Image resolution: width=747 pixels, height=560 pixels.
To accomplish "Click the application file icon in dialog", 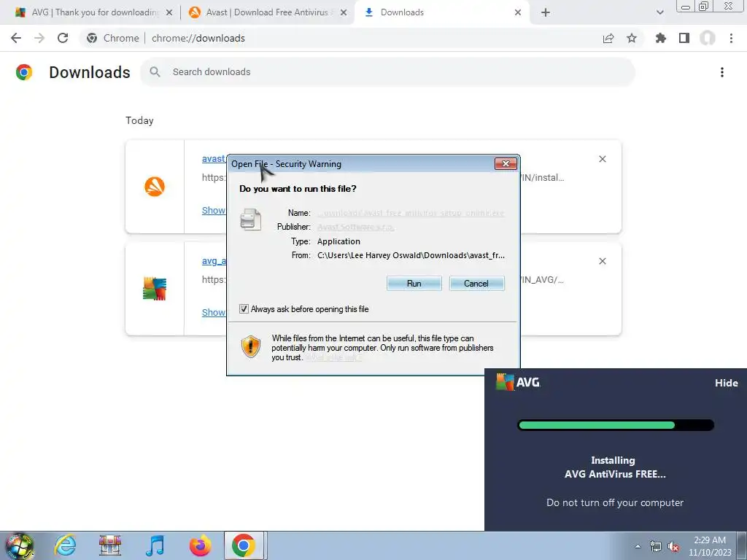I will [x=251, y=219].
